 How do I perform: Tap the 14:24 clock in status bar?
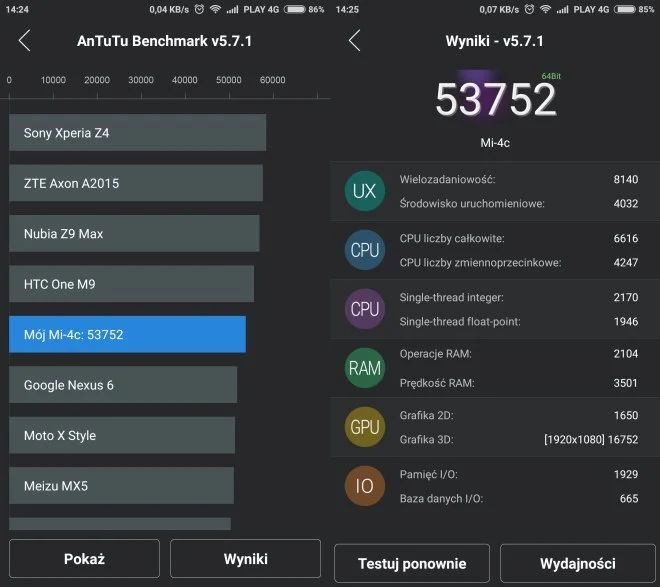pos(17,9)
